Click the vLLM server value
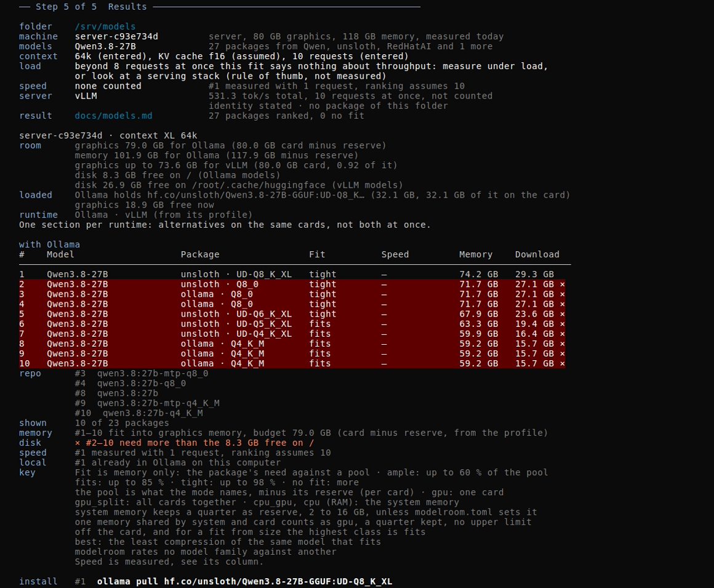This screenshot has width=714, height=588. pos(86,96)
